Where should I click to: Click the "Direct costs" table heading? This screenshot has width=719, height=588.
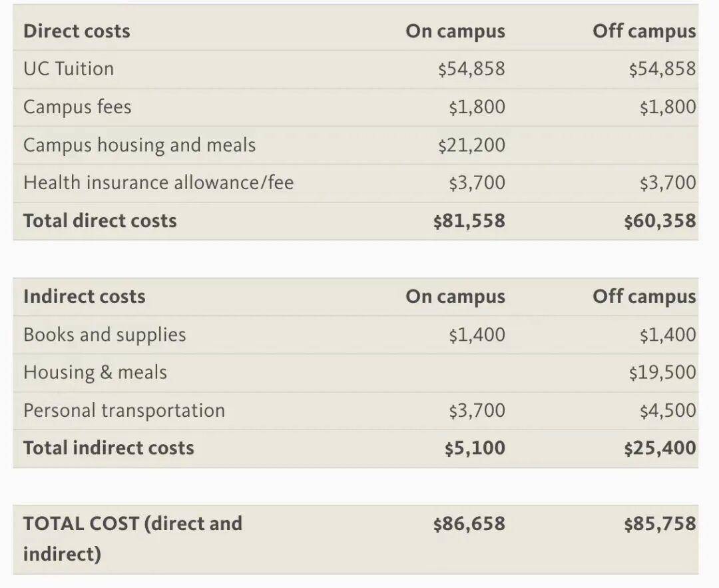(77, 31)
